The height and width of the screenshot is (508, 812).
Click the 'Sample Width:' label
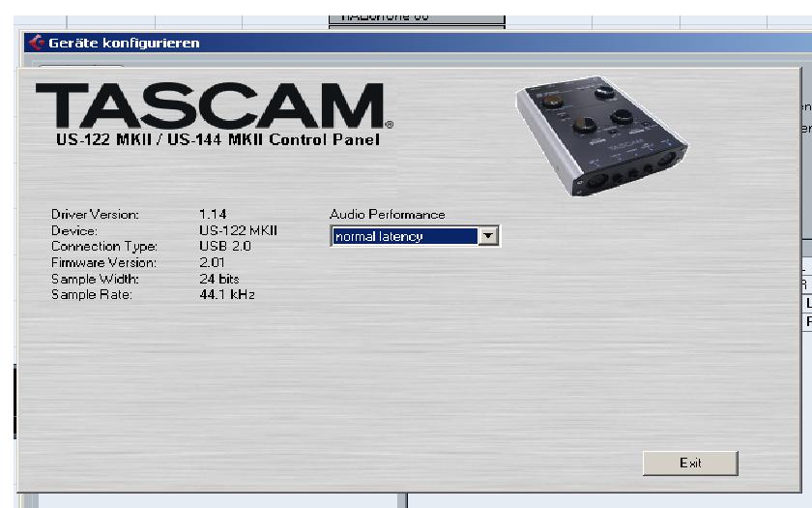tap(95, 279)
